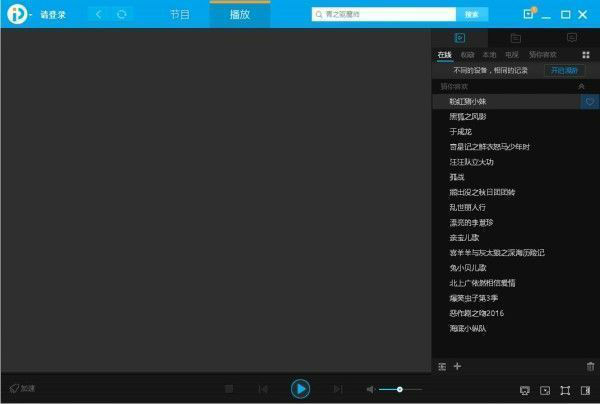The width and height of the screenshot is (600, 404).
Task: Click inside the search input field
Action: 385,15
